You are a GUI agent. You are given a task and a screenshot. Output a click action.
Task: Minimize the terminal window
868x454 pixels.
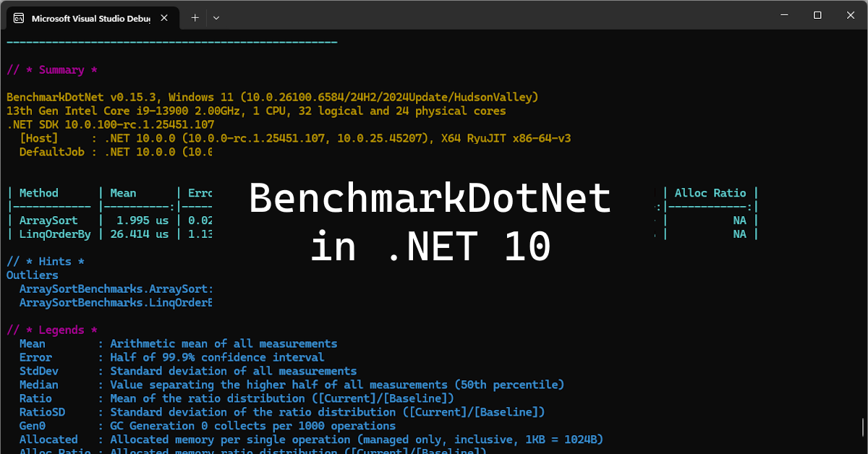coord(784,15)
